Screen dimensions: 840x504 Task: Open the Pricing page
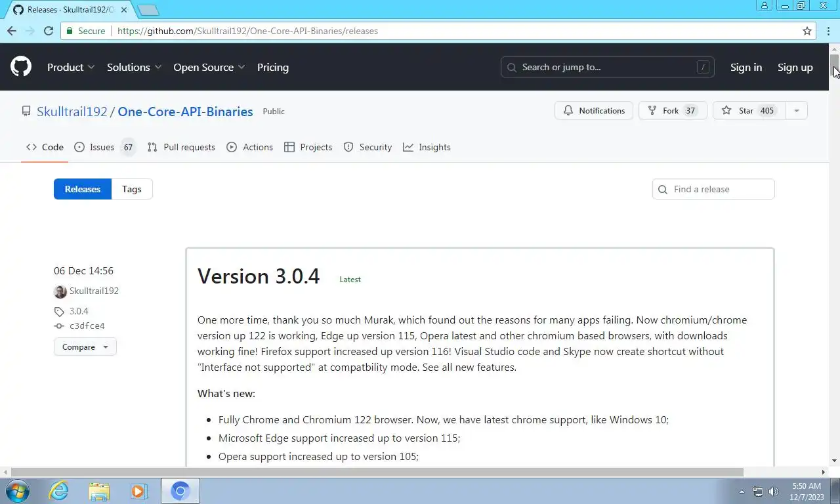point(273,67)
